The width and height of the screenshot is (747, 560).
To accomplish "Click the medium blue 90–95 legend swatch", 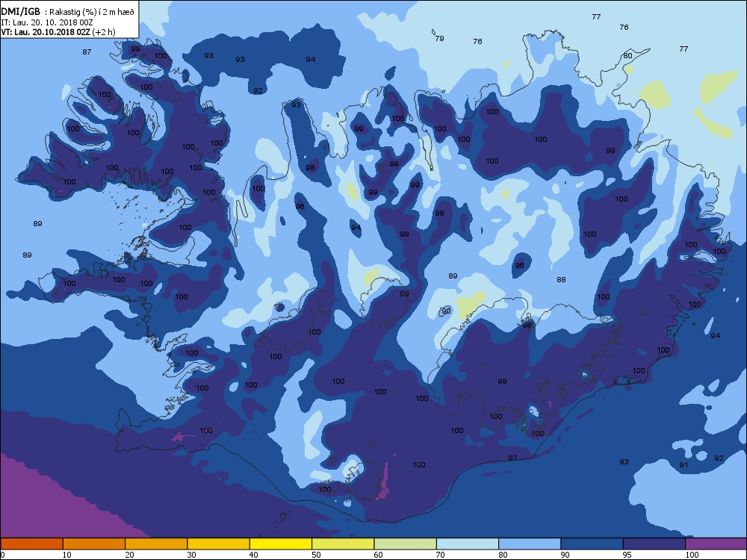I will pos(592,544).
